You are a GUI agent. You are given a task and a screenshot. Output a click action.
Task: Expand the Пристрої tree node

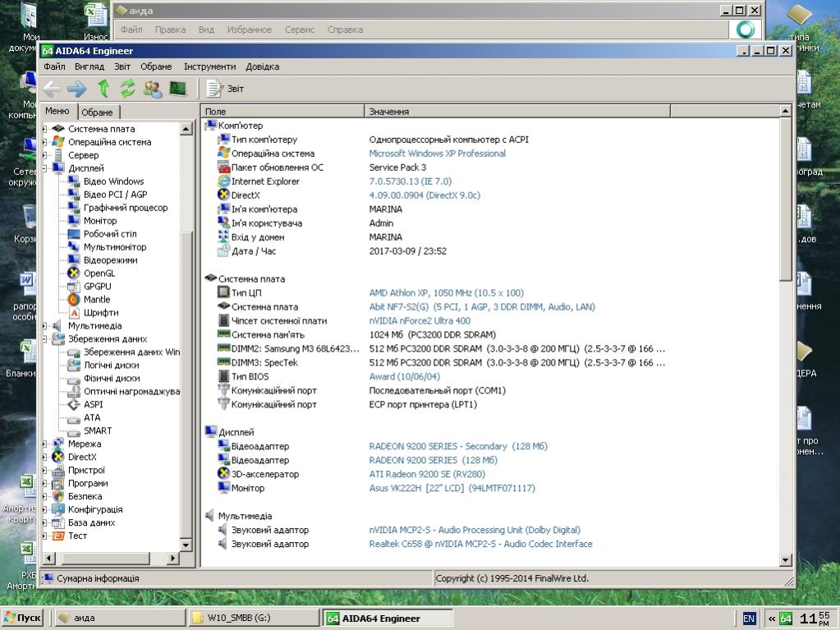pyautogui.click(x=44, y=470)
